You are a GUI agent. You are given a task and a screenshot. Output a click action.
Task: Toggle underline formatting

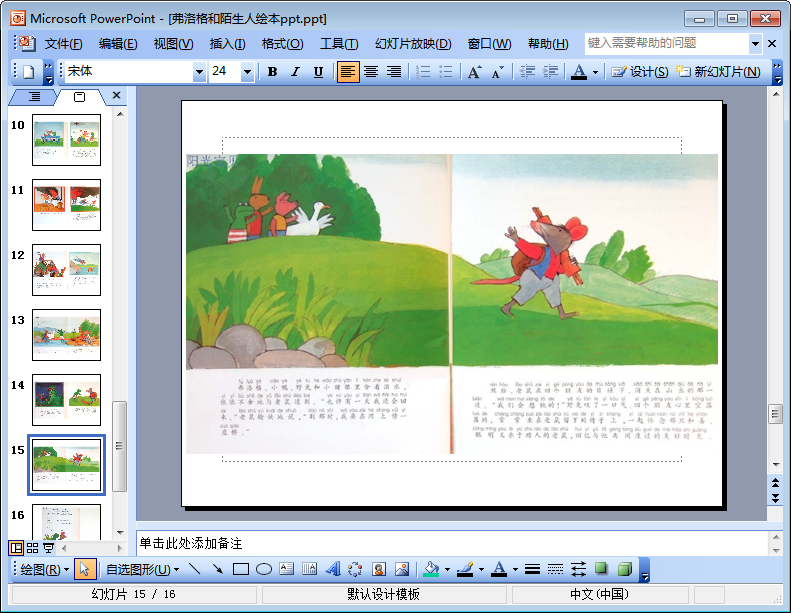coord(318,72)
